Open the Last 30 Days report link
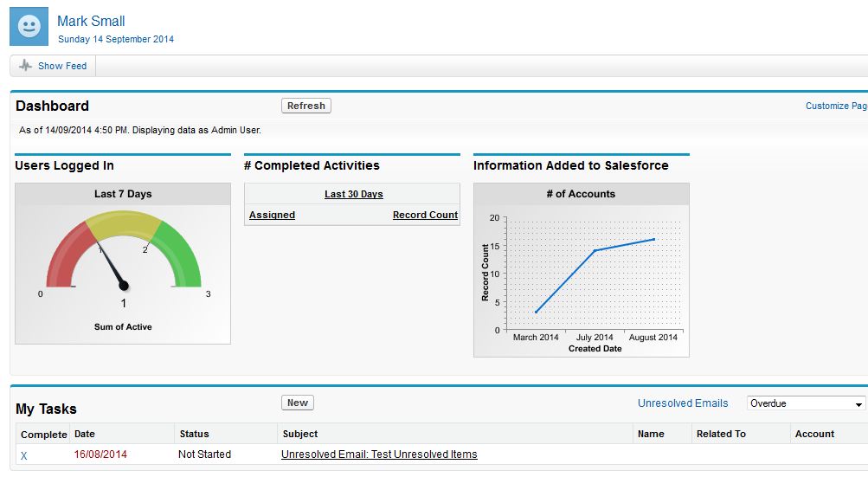Image resolution: width=868 pixels, height=477 pixels. tap(353, 194)
